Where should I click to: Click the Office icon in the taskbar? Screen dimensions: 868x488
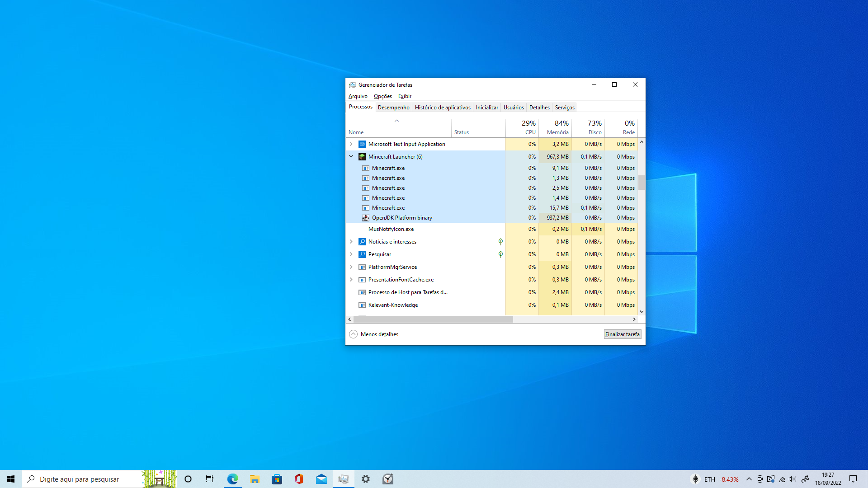click(299, 479)
